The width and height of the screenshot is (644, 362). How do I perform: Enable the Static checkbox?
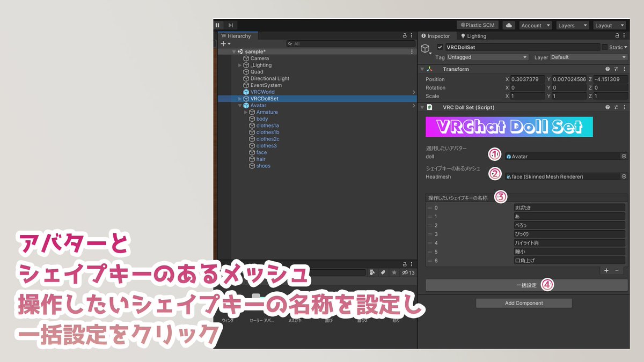605,47
